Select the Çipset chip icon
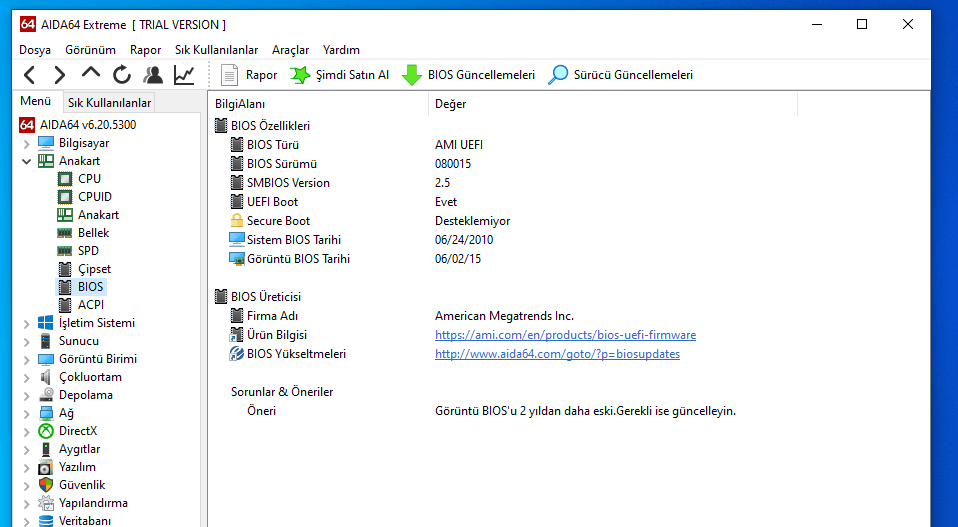The height and width of the screenshot is (527, 958). click(x=65, y=269)
